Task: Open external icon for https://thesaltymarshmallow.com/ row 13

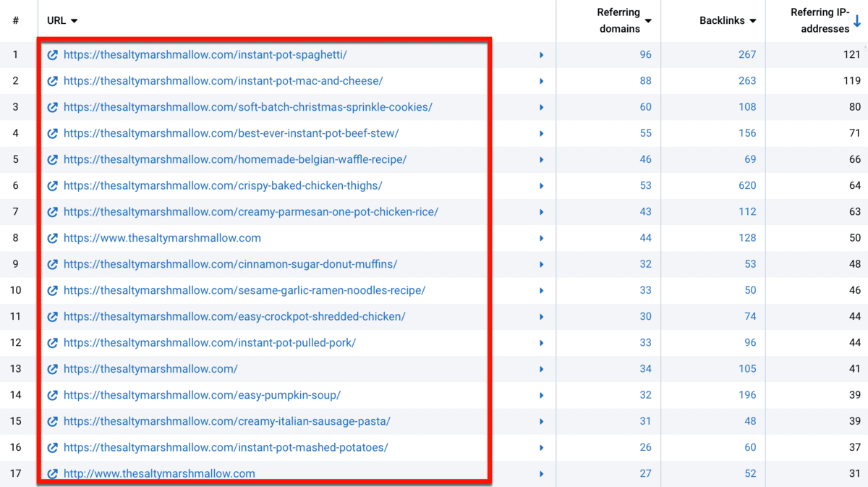Action: click(52, 369)
